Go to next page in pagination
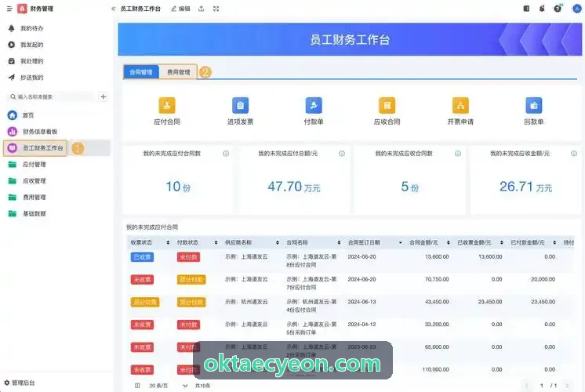 [x=567, y=386]
